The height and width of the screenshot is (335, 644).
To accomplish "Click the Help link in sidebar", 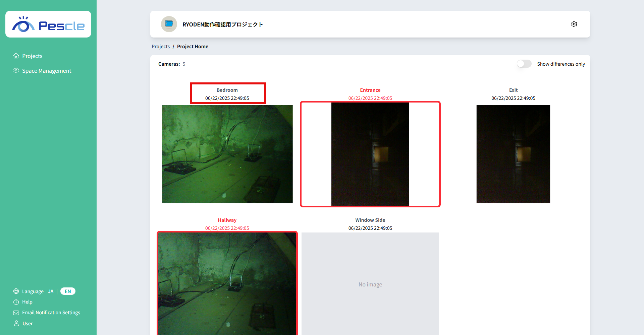I will click(26, 302).
